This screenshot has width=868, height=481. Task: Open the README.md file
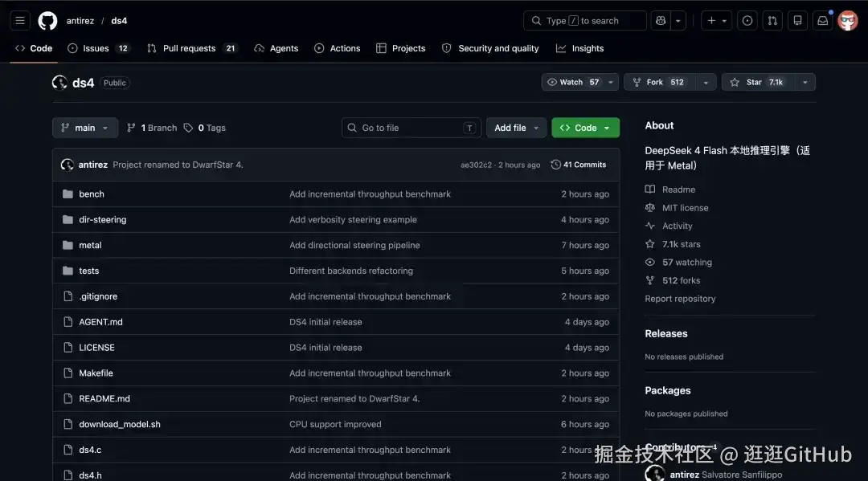[x=104, y=398]
